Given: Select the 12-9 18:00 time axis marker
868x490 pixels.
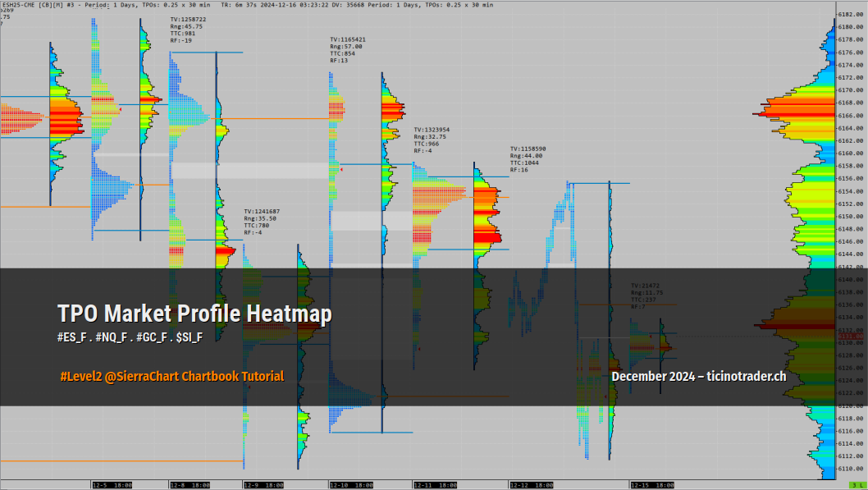Looking at the screenshot, I should pos(263,485).
